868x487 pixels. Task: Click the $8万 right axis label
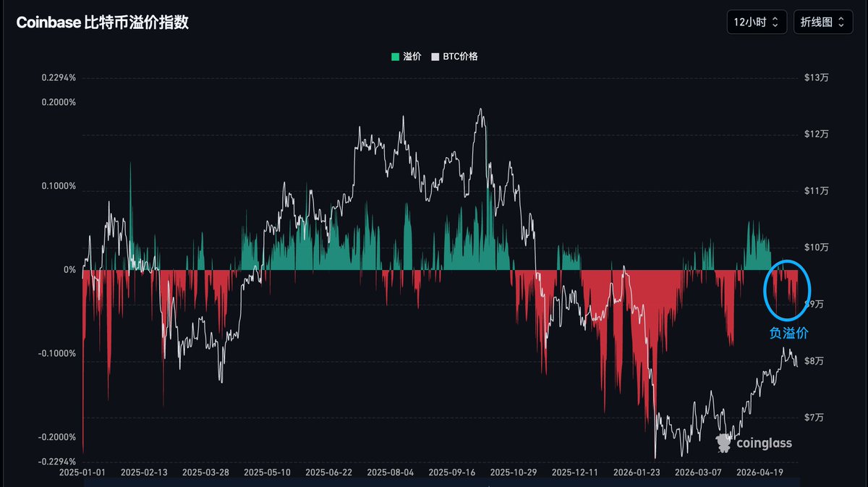(814, 360)
